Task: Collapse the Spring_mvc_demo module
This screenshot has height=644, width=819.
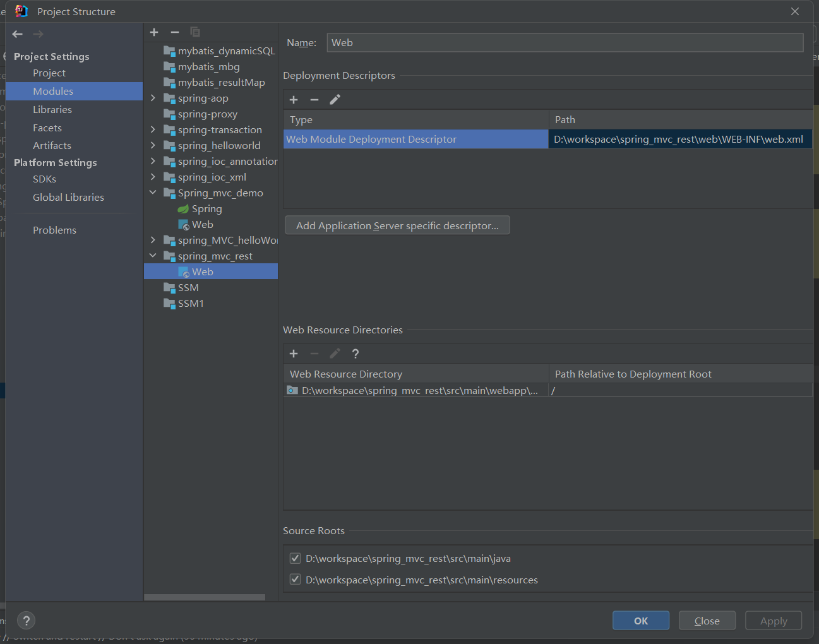Action: coord(153,193)
